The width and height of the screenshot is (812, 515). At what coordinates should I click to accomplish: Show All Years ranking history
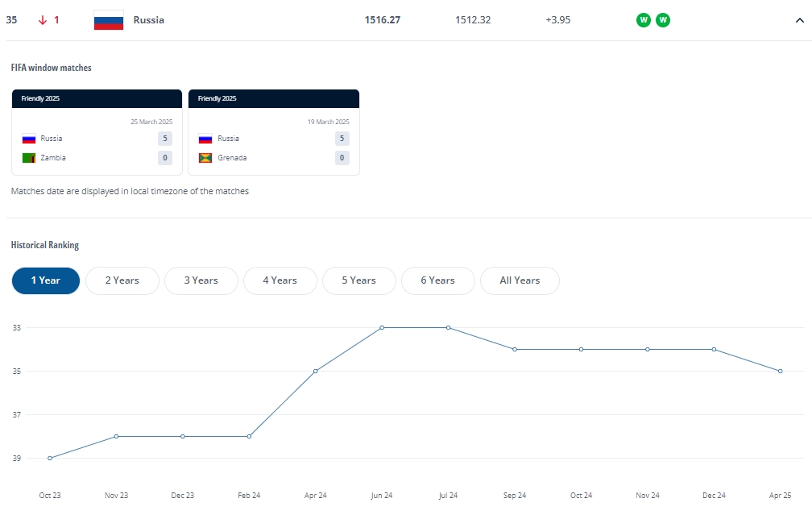click(520, 280)
